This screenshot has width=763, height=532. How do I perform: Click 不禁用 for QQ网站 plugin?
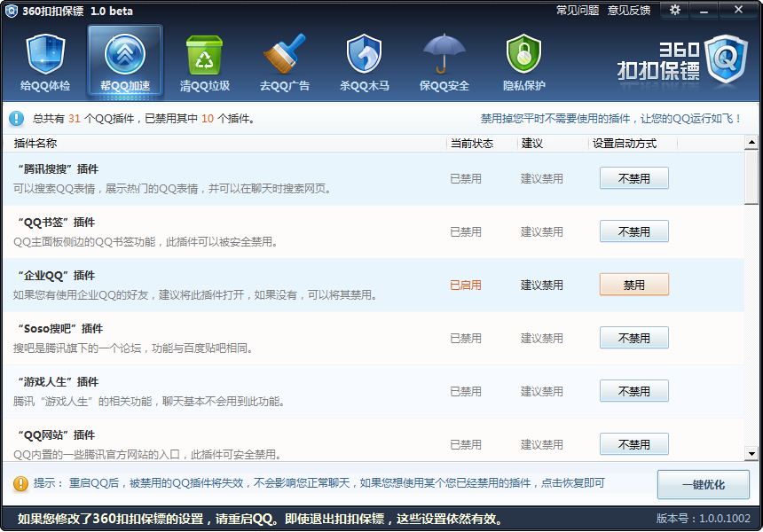click(634, 444)
